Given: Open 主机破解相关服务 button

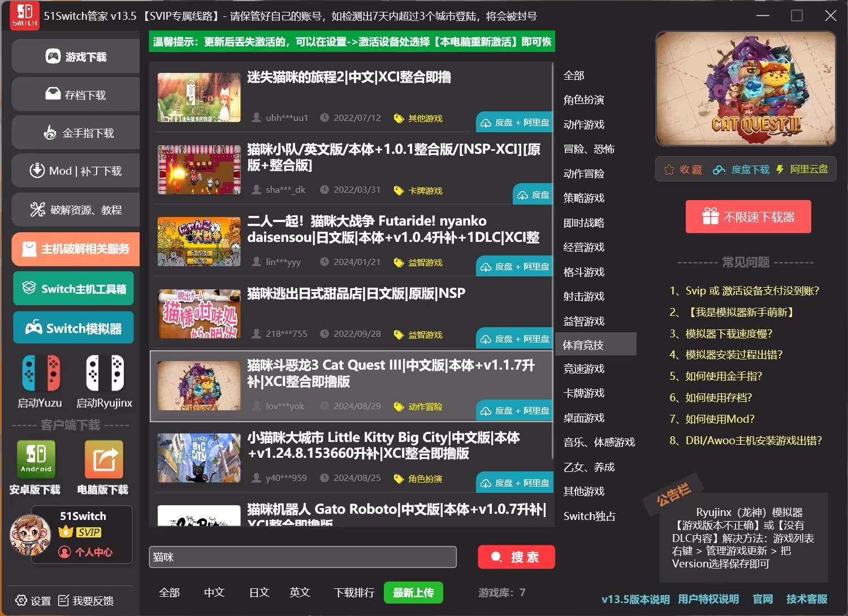Looking at the screenshot, I should coord(76,249).
